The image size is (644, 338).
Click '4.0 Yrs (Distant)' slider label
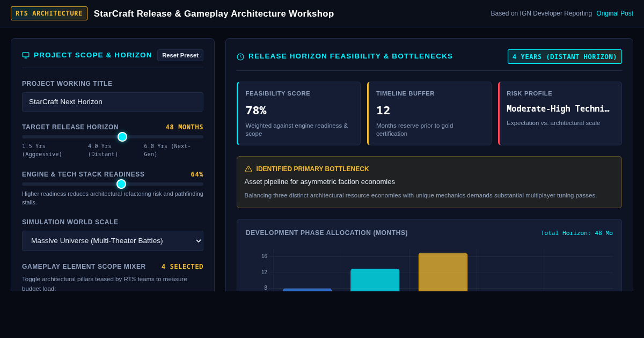(x=103, y=150)
